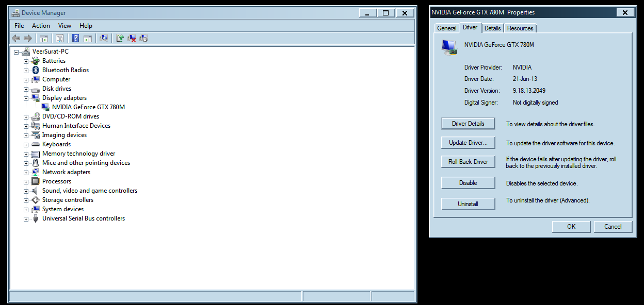Click the 'Not digitally signed' text
The height and width of the screenshot is (305, 644).
click(535, 103)
